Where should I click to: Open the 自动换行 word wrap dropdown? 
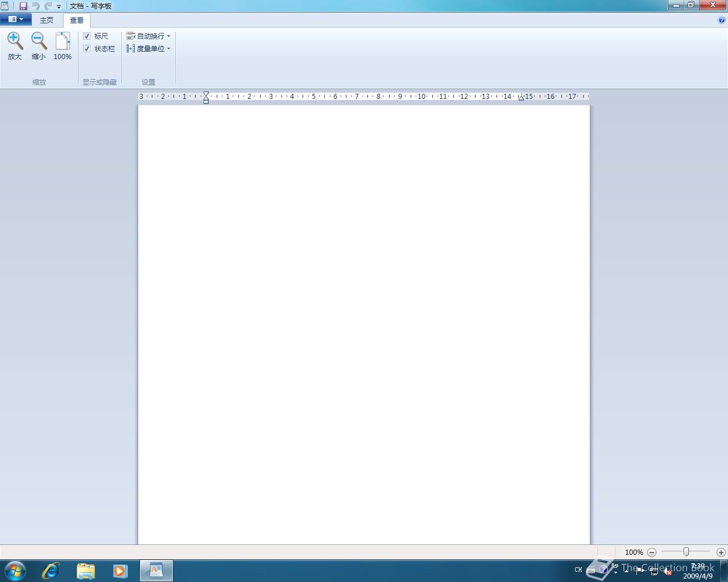148,36
